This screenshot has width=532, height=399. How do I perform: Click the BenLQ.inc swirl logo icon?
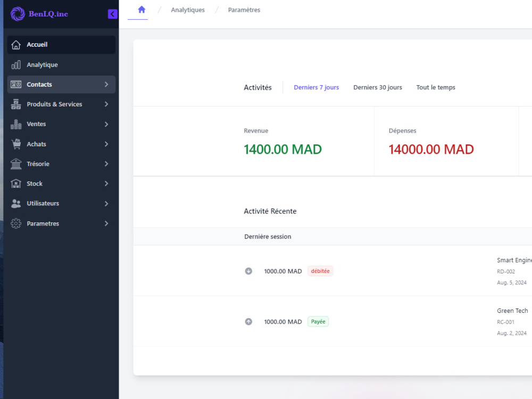tap(18, 14)
